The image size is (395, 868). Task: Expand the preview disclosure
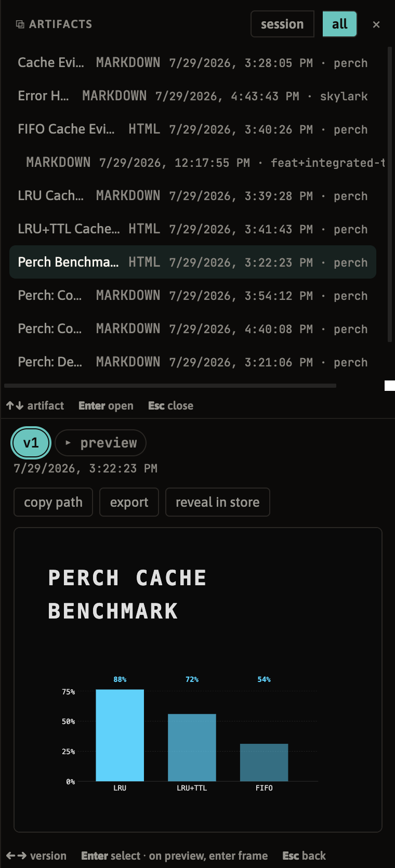click(x=100, y=443)
